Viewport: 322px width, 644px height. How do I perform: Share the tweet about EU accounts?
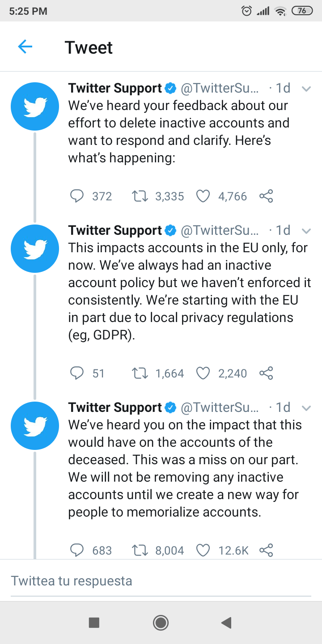(x=266, y=373)
